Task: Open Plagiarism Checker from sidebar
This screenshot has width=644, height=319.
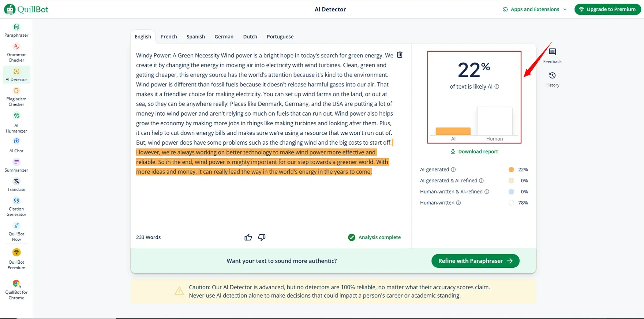Action: click(x=16, y=97)
